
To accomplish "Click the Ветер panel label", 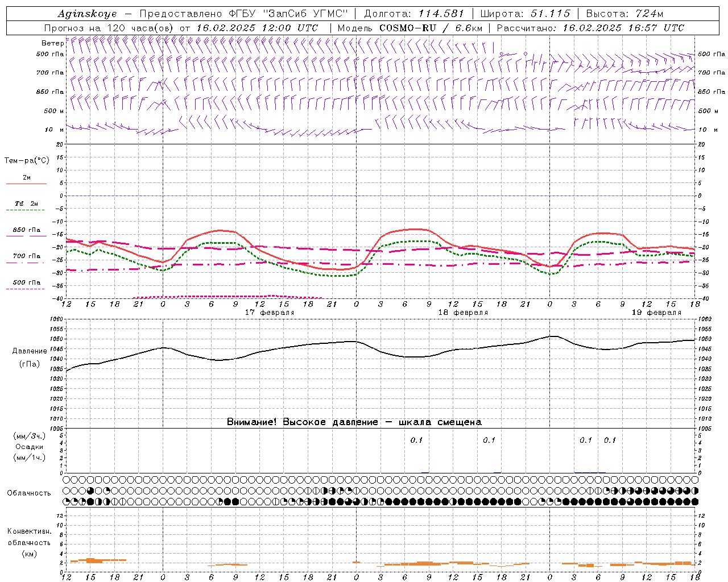I will click(x=52, y=43).
